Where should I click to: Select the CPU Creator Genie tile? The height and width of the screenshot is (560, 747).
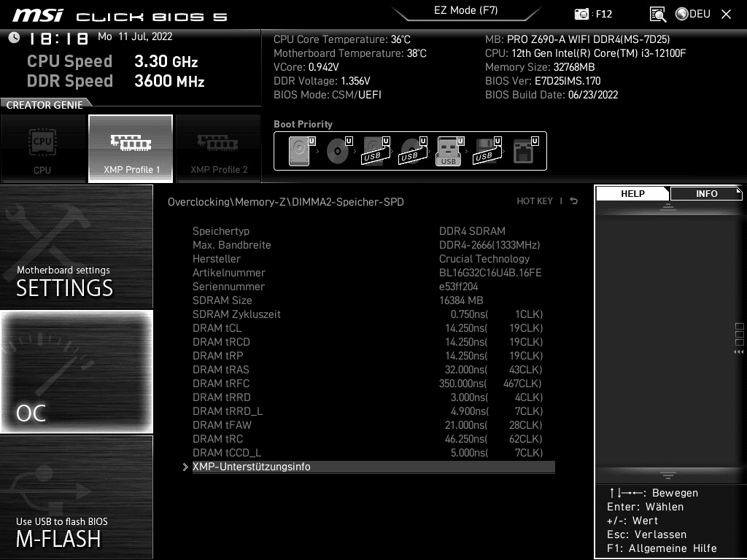click(42, 149)
